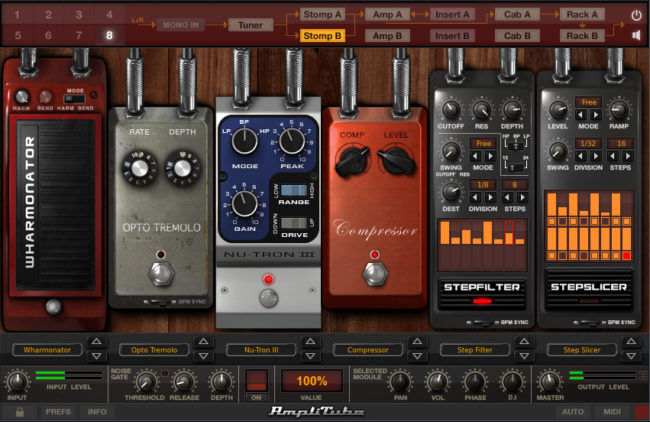Click the lock icon beside PREFS
The height and width of the screenshot is (422, 650).
pyautogui.click(x=19, y=412)
